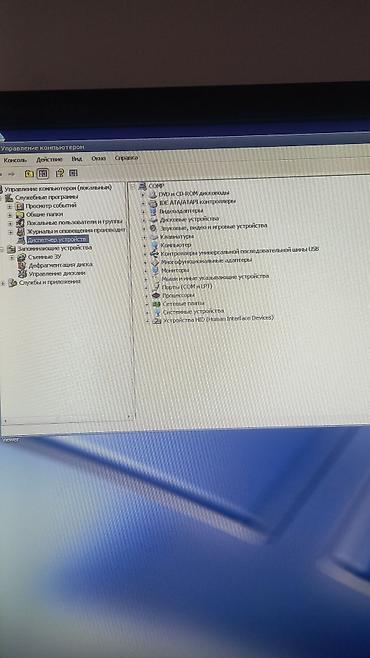Click the Порты (COM и LPT) icon
This screenshot has width=370, height=658.
pos(156,287)
